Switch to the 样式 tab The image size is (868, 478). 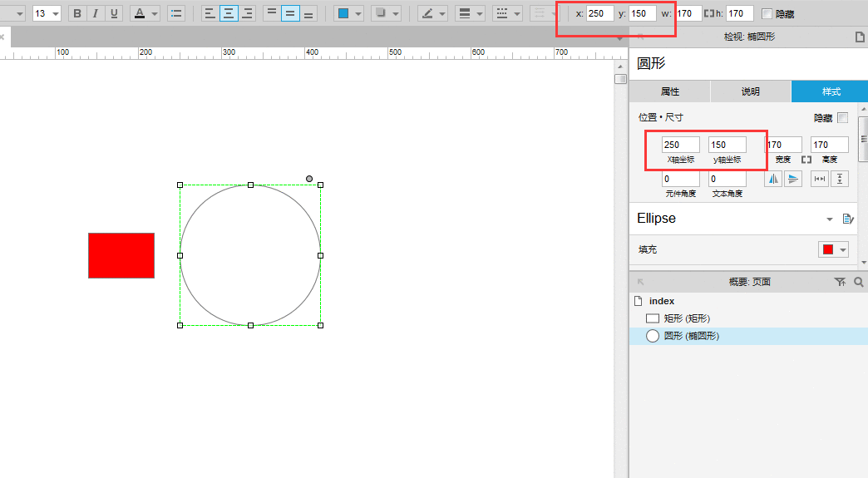830,91
